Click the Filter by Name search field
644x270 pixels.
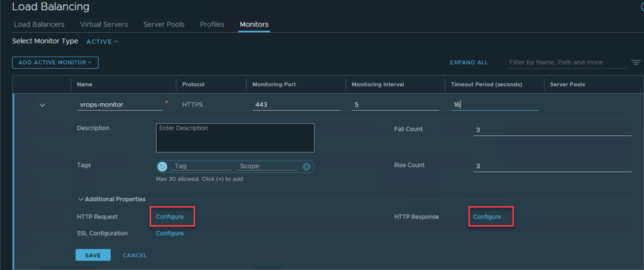566,62
